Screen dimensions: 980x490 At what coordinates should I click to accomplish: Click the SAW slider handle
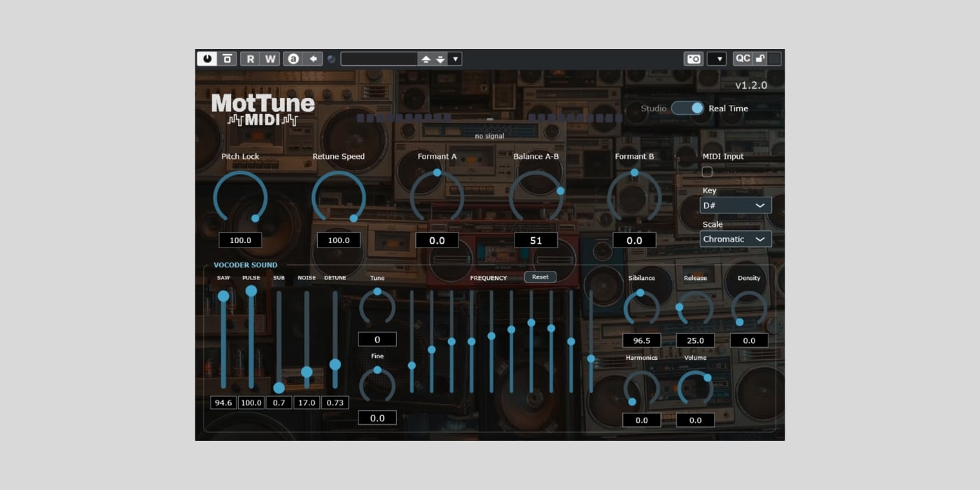(x=223, y=296)
